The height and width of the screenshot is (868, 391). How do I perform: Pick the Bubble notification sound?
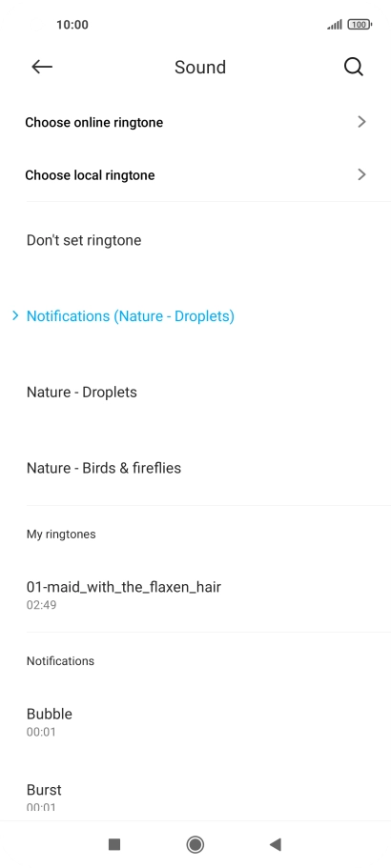(x=195, y=721)
